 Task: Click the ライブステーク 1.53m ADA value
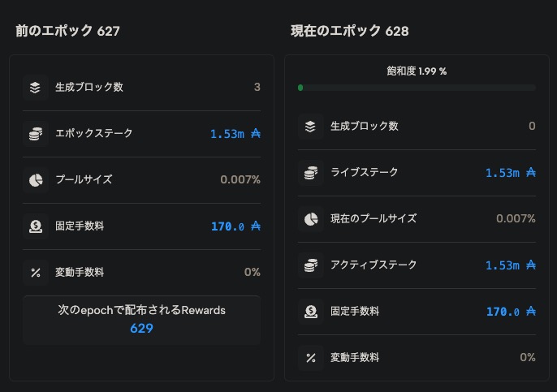point(511,173)
